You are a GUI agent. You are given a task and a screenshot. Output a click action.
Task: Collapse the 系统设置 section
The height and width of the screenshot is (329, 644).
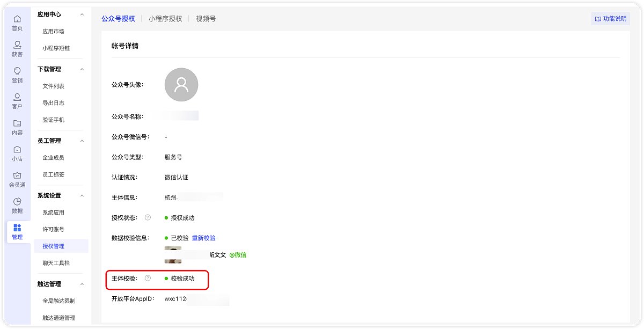(82, 195)
